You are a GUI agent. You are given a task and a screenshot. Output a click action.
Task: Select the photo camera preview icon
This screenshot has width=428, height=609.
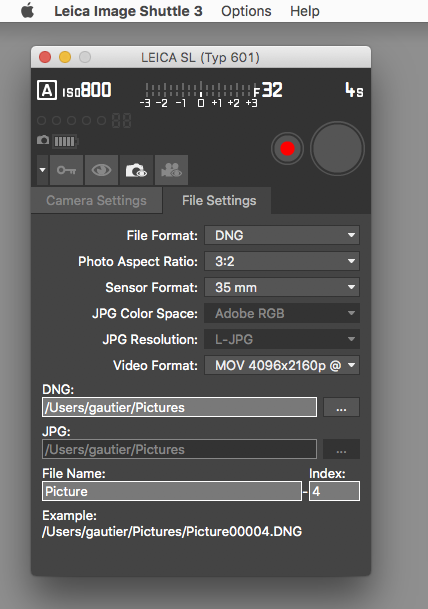136,170
